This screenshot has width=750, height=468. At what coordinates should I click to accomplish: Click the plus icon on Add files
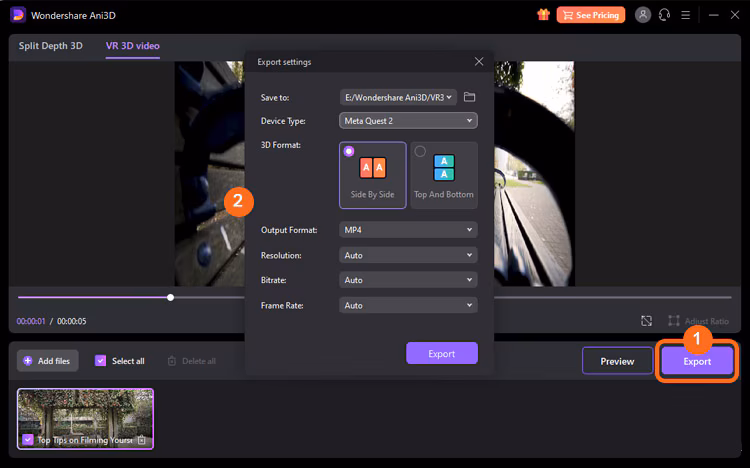tap(28, 361)
